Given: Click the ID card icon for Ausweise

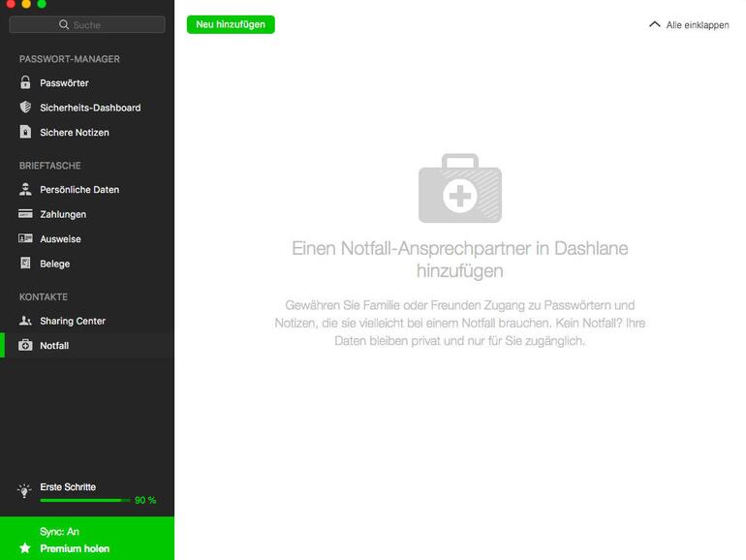Looking at the screenshot, I should point(25,238).
